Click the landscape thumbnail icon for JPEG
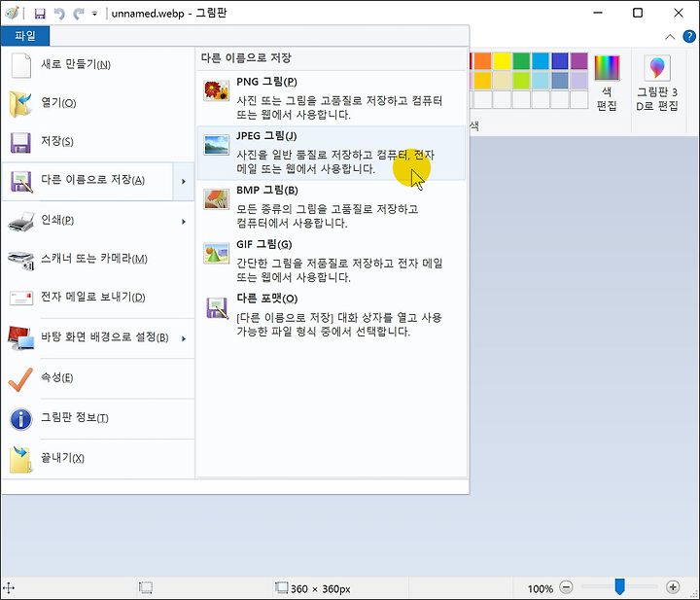This screenshot has width=700, height=600. point(217,145)
